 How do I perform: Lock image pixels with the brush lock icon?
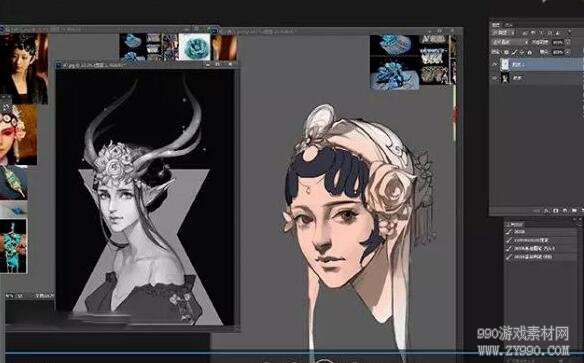click(515, 52)
